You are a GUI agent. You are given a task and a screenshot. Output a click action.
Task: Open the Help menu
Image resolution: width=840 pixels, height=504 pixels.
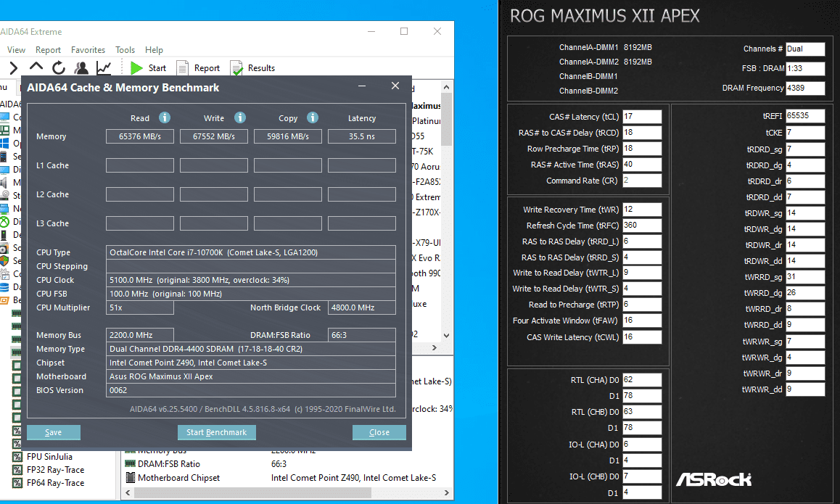pyautogui.click(x=154, y=50)
